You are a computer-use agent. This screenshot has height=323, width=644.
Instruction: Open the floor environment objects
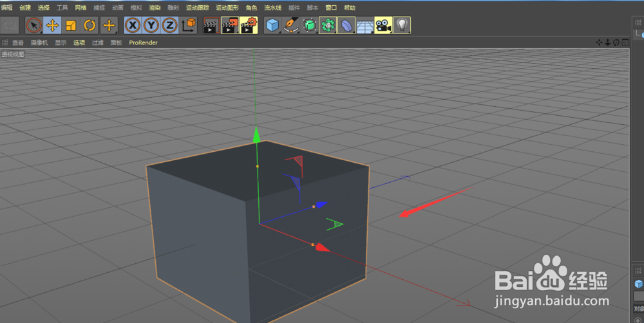(x=365, y=26)
